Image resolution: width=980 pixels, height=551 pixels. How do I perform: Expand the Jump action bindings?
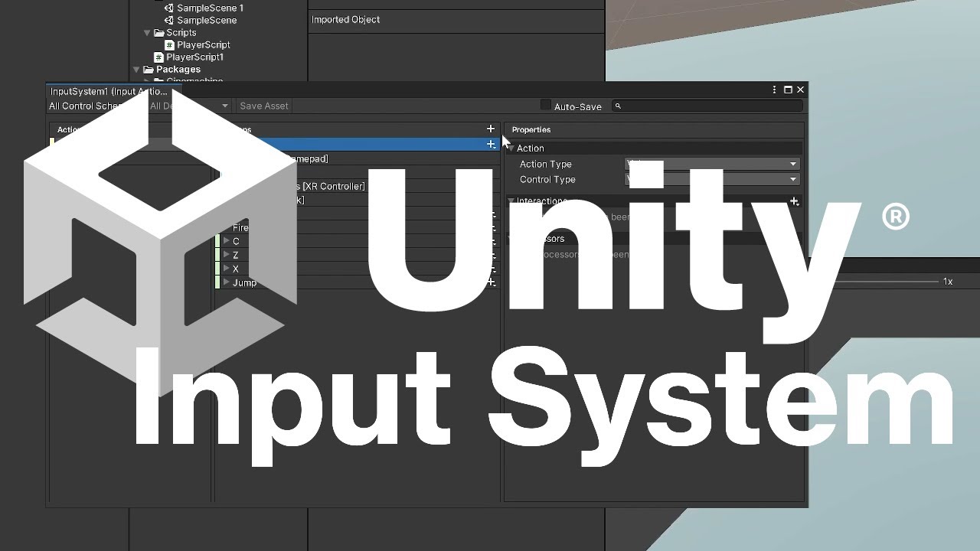pos(226,282)
